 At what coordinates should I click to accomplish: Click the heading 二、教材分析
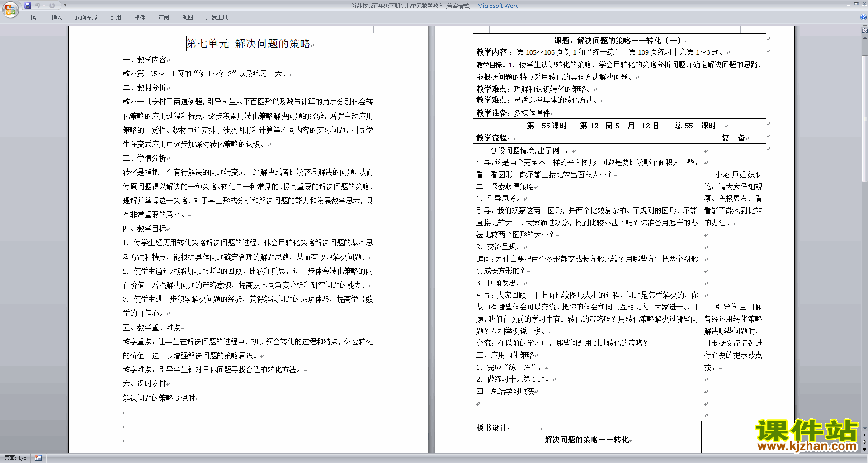tap(144, 88)
